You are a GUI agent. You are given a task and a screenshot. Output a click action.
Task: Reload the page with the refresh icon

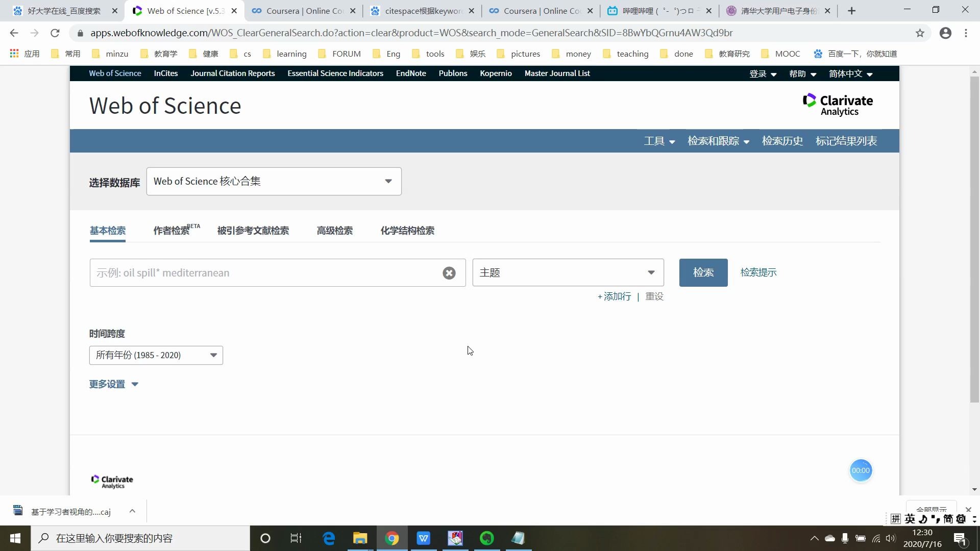[55, 33]
